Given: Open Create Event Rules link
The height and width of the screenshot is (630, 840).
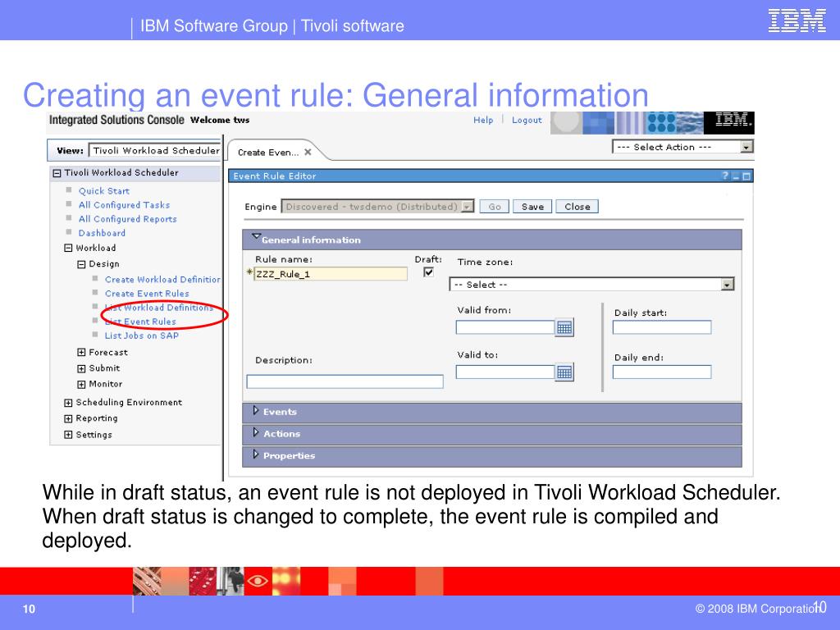Looking at the screenshot, I should [147, 294].
